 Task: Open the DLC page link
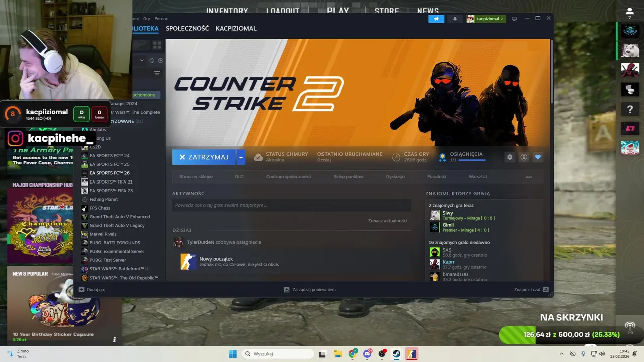pos(239,177)
